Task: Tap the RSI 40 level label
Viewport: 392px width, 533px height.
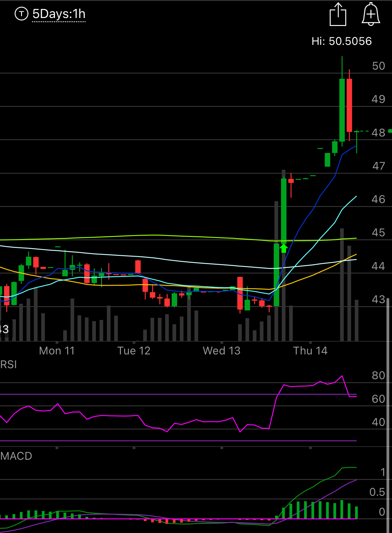Action: 379,422
